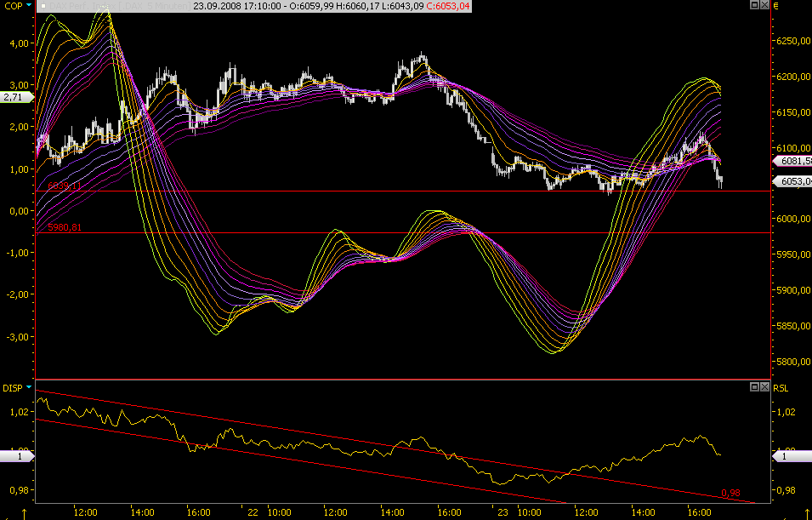Image resolution: width=812 pixels, height=520 pixels.
Task: Select the 6053,04 last price marker
Action: (x=792, y=180)
